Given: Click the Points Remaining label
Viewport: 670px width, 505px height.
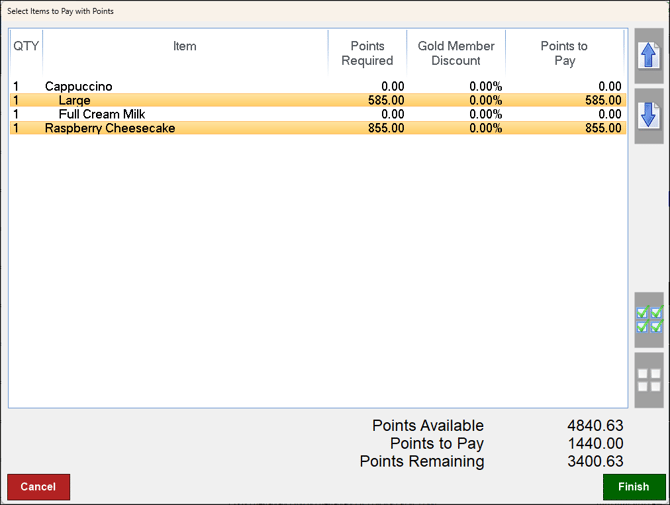Looking at the screenshot, I should click(422, 461).
